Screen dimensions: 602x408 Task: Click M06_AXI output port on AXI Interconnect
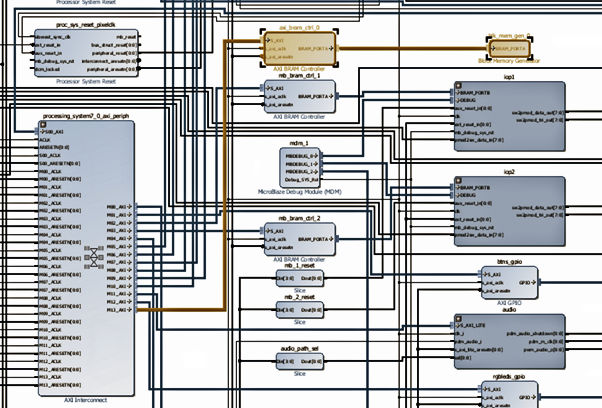[119, 254]
